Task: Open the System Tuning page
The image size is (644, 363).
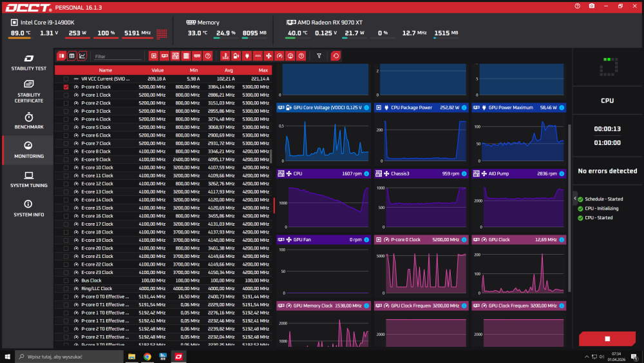Action: (28, 179)
